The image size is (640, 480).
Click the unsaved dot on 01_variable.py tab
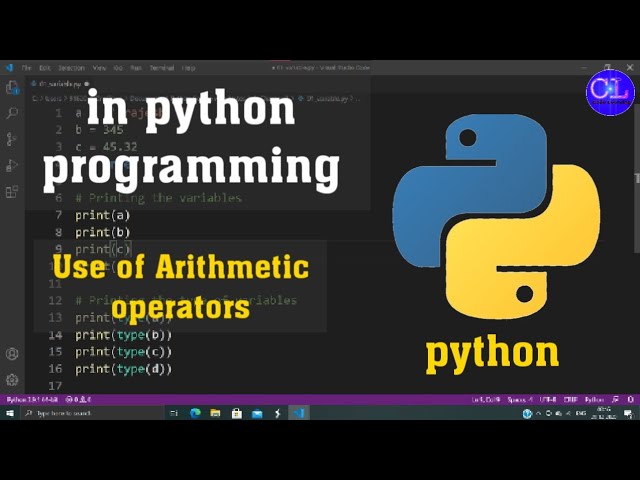pos(87,84)
